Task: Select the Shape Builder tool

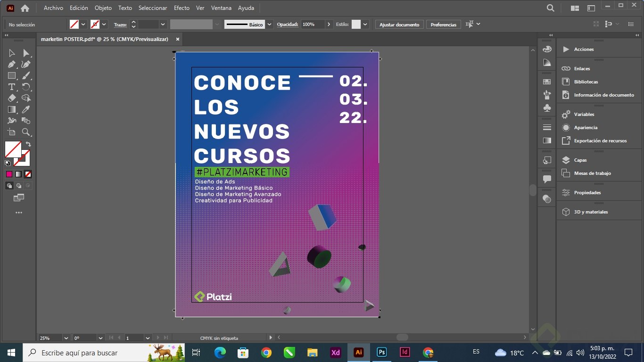Action: [x=26, y=98]
